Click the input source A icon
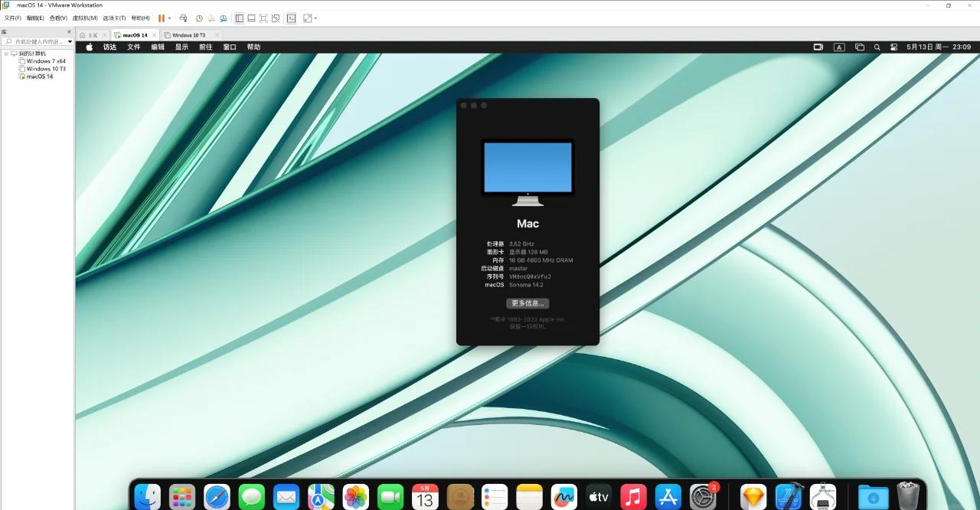 click(839, 47)
